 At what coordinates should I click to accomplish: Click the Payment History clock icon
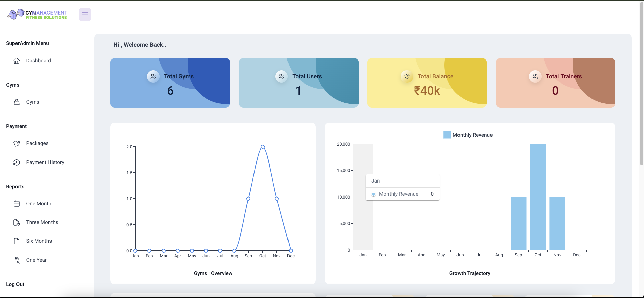pyautogui.click(x=16, y=163)
